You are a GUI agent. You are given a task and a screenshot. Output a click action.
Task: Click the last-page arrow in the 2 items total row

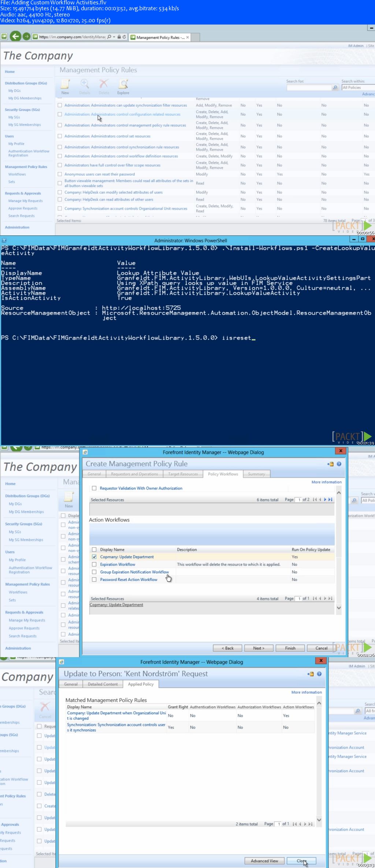[x=310, y=824]
